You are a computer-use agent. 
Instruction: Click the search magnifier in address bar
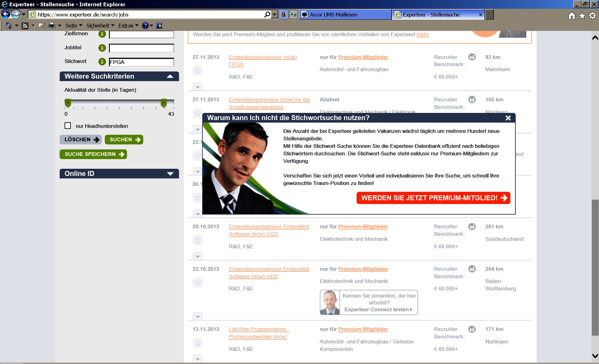(267, 15)
